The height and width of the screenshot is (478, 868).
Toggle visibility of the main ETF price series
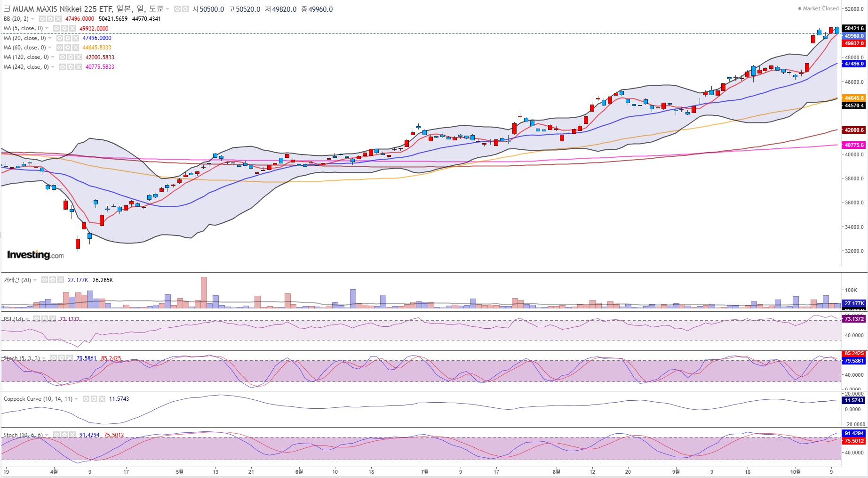[x=177, y=9]
